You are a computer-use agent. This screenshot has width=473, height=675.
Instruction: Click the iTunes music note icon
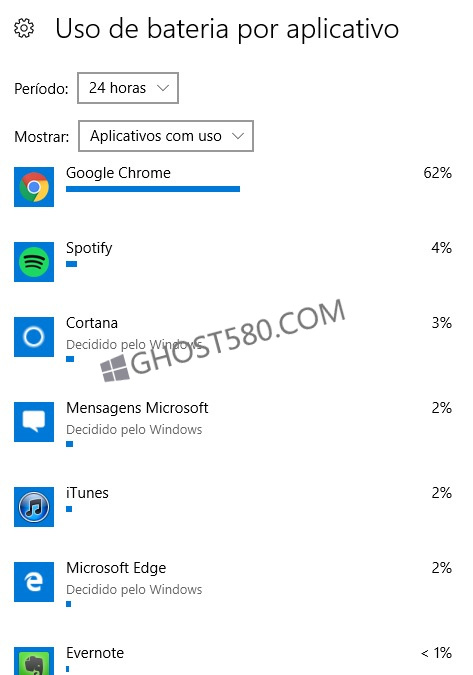tap(34, 507)
